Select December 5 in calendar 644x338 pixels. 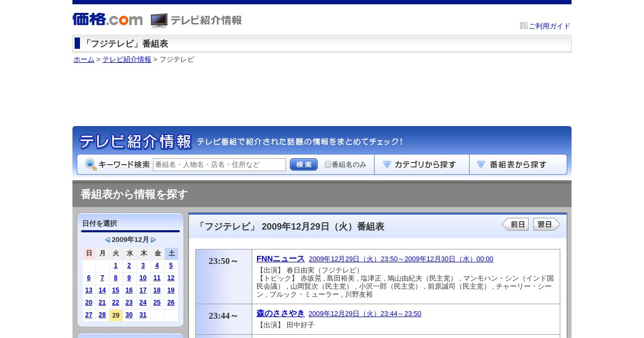(x=171, y=266)
